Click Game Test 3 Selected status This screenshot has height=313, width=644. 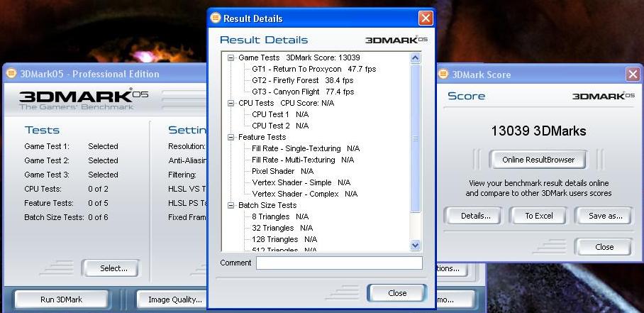tap(103, 175)
